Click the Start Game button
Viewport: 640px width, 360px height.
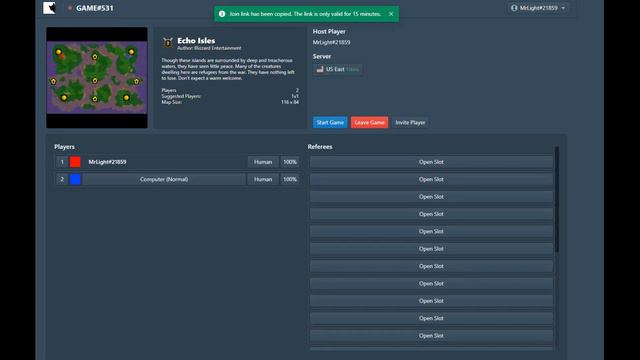330,122
